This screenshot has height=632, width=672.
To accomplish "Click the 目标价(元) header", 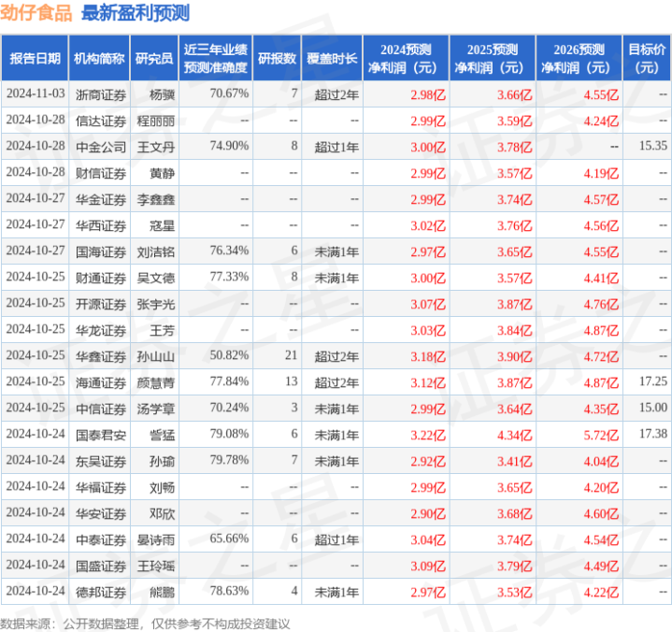I will [646, 58].
